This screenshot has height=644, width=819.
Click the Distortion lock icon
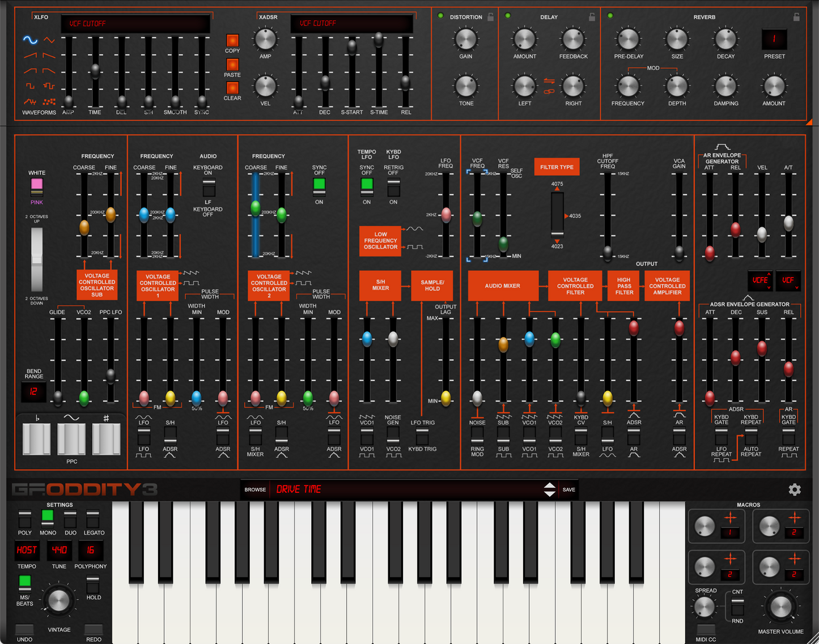point(490,17)
